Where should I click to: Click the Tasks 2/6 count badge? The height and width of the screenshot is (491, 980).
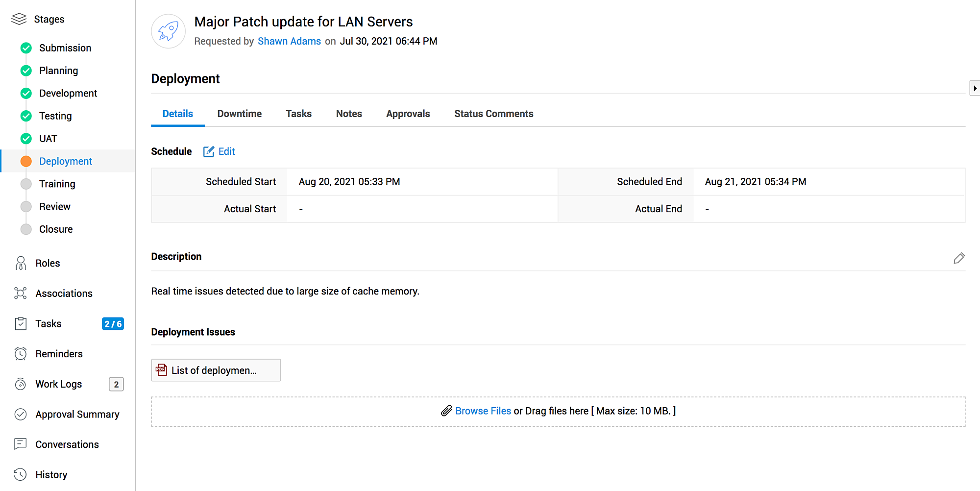[x=113, y=324]
